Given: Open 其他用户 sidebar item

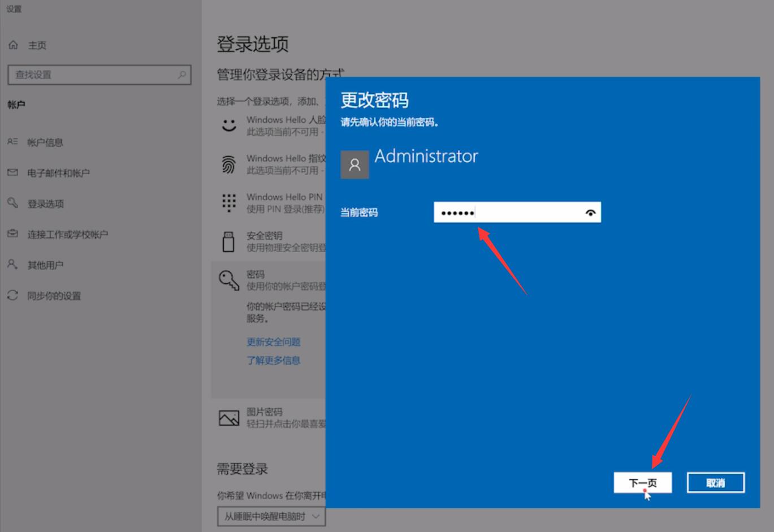Looking at the screenshot, I should tap(45, 265).
